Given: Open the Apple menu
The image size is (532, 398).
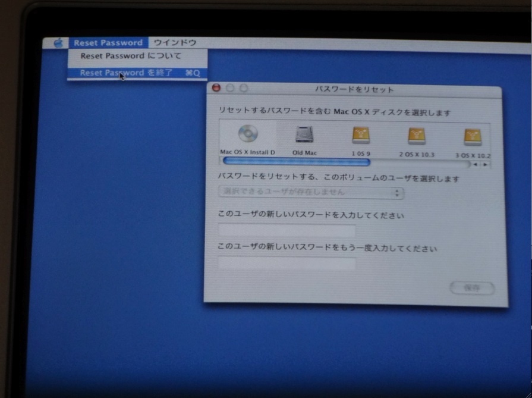Looking at the screenshot, I should pyautogui.click(x=58, y=43).
